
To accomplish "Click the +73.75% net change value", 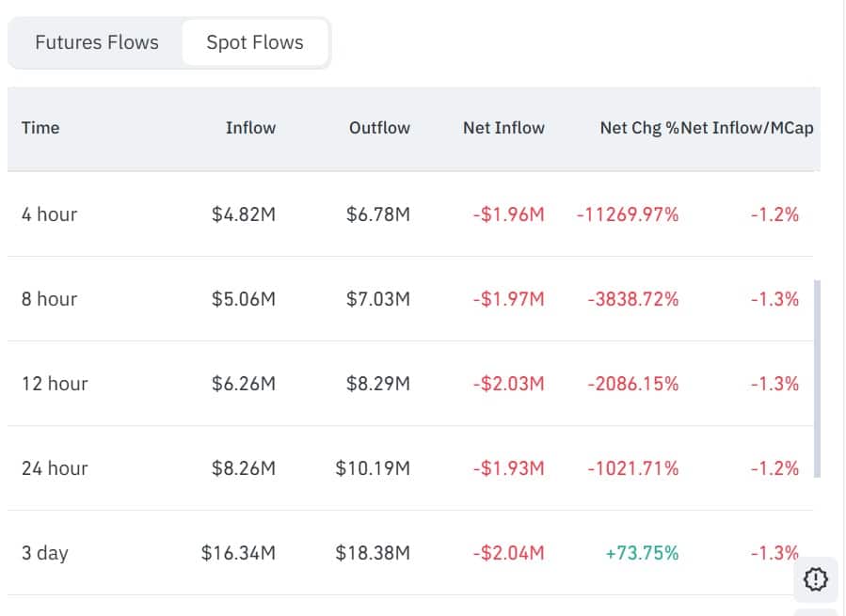I will pos(641,553).
